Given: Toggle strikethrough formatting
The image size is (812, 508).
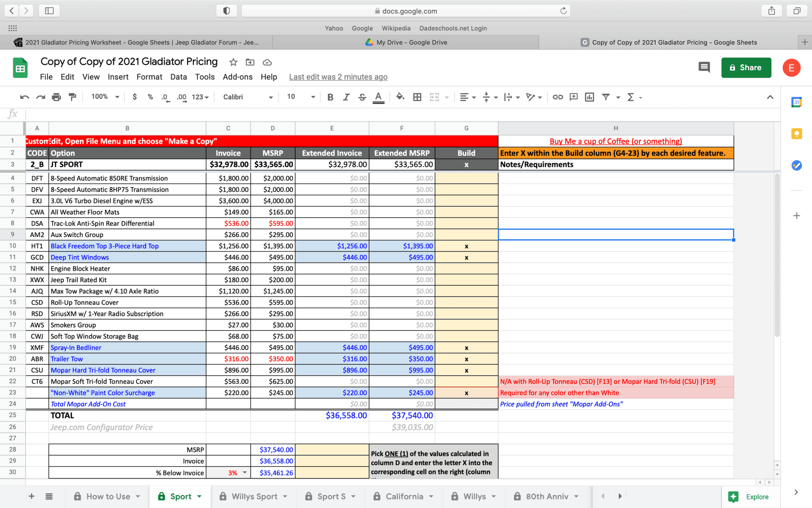Looking at the screenshot, I should coord(362,97).
